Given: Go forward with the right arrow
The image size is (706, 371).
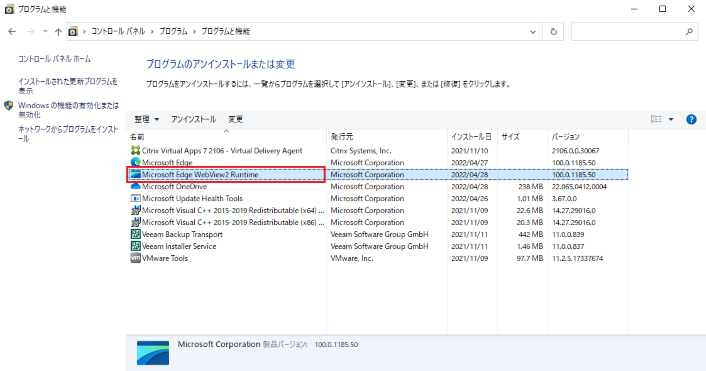Looking at the screenshot, I should tap(31, 32).
